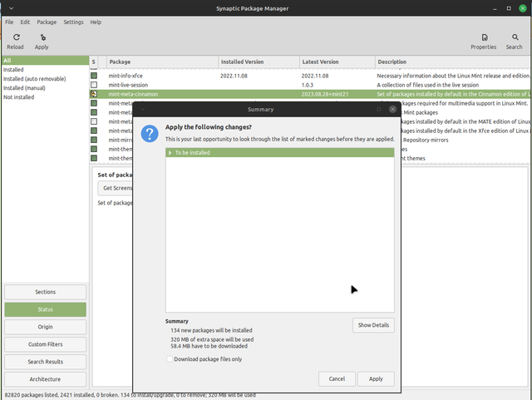This screenshot has width=532, height=400.
Task: Toggle status box for mint-info-xfce
Action: (x=94, y=76)
